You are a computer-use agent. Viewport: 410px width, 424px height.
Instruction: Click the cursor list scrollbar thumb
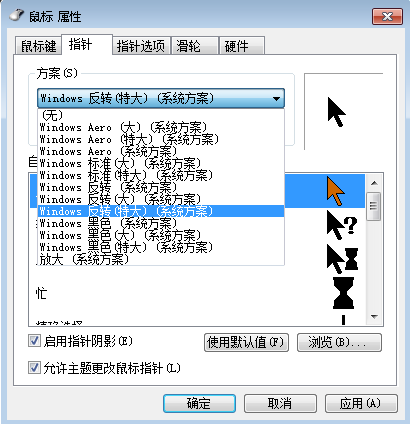pyautogui.click(x=374, y=206)
